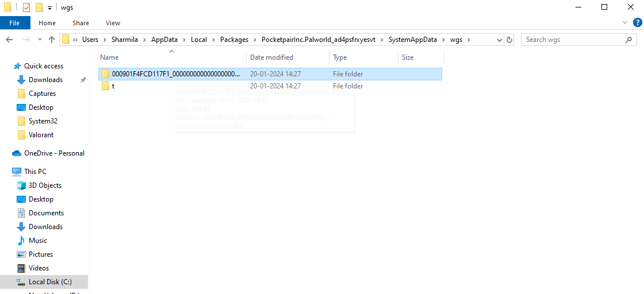Open the Music folder in sidebar
The width and height of the screenshot is (644, 294).
(x=38, y=241)
